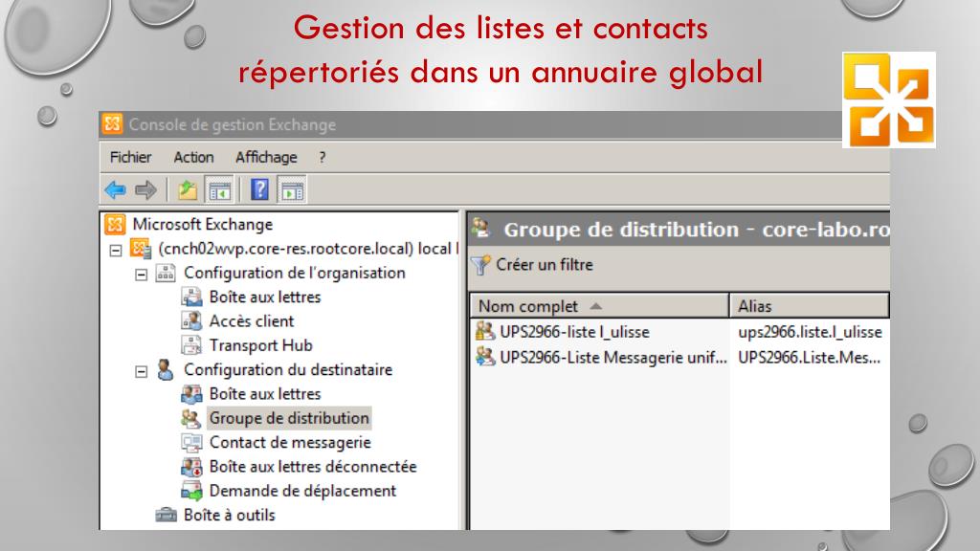Select Configuration du destinataire node

click(x=288, y=370)
